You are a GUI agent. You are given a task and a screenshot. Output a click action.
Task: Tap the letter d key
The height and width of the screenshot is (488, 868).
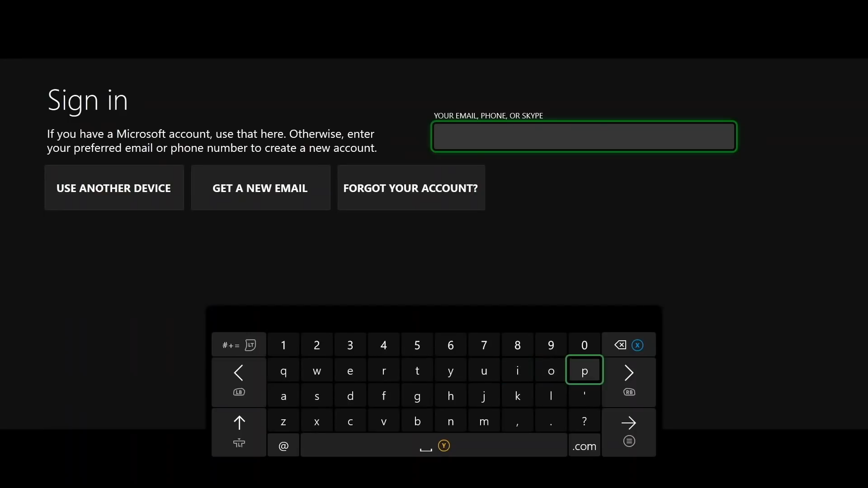350,396
